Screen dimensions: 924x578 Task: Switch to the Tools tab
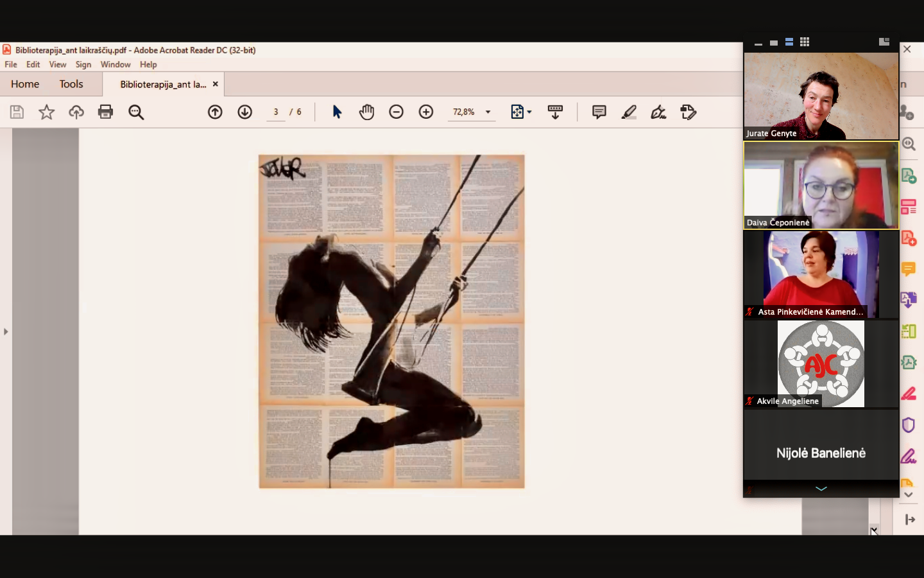pos(71,84)
